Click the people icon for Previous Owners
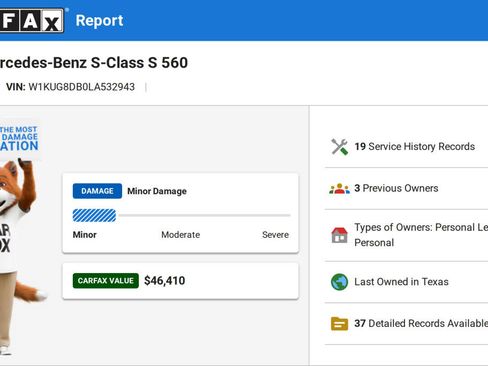Viewport: 488px width, 366px height. coord(340,188)
